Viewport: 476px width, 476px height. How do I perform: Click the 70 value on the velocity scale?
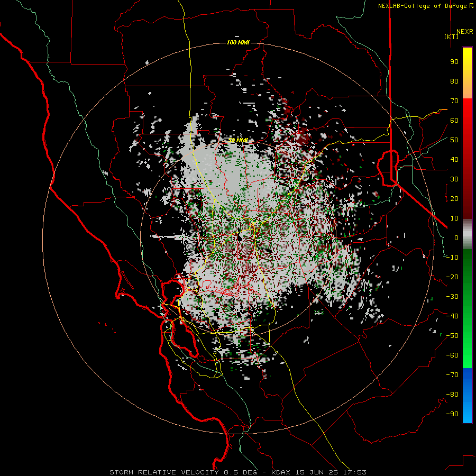454,101
